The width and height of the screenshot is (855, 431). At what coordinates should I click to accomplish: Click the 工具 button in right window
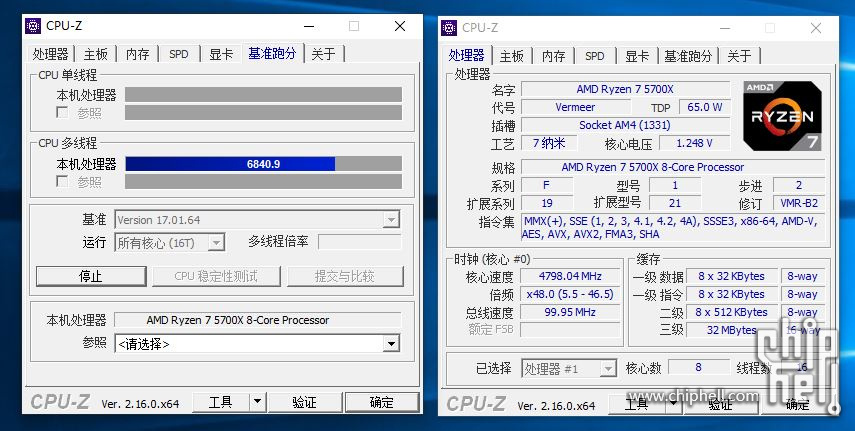click(637, 404)
